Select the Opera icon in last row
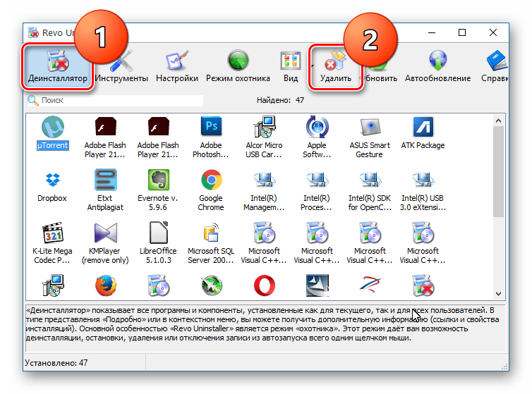This screenshot has width=532, height=394. click(265, 285)
